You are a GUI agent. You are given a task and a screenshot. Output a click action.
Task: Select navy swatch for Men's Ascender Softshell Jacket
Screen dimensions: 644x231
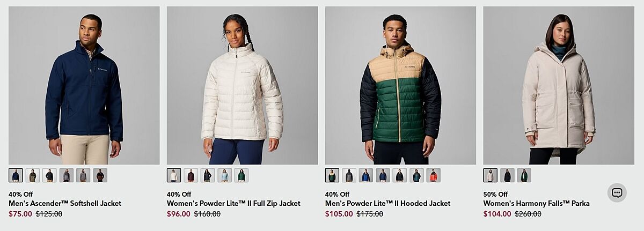coord(16,175)
